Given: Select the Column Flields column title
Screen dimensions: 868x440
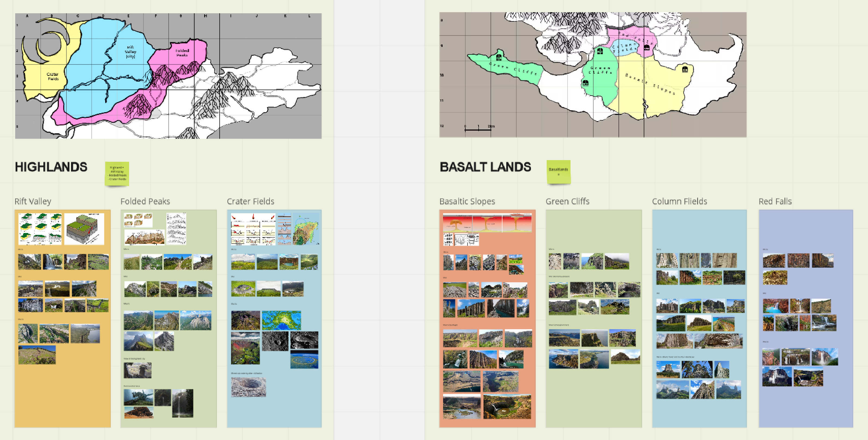Looking at the screenshot, I should [x=679, y=201].
